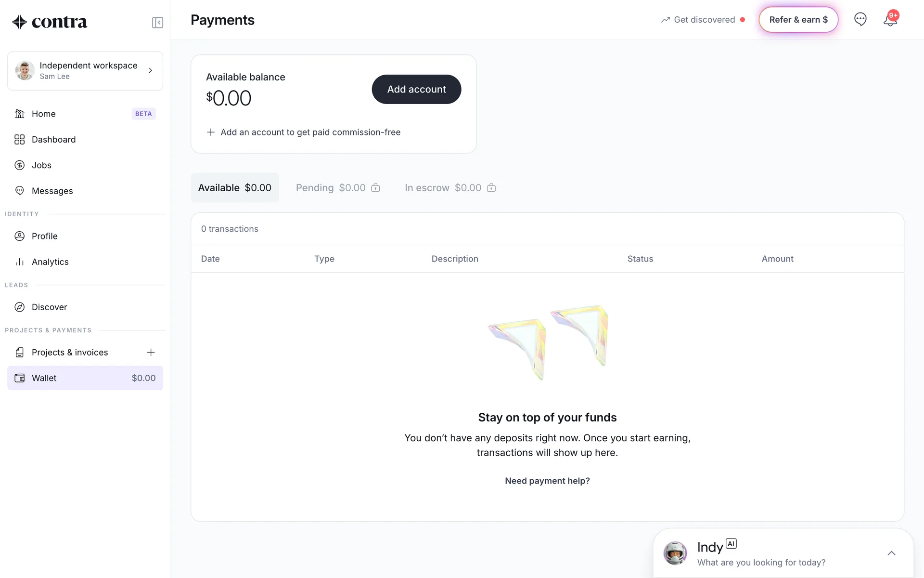Open Messages in the sidebar

click(x=52, y=191)
